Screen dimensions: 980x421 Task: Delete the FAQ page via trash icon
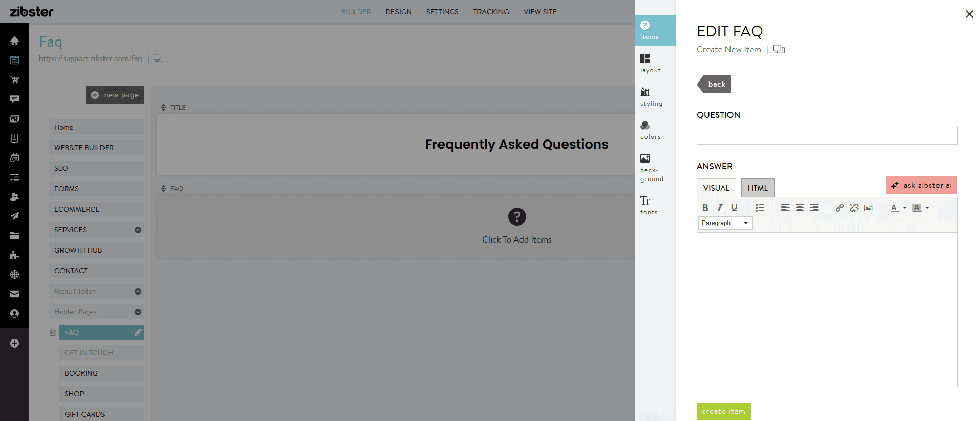tap(52, 332)
